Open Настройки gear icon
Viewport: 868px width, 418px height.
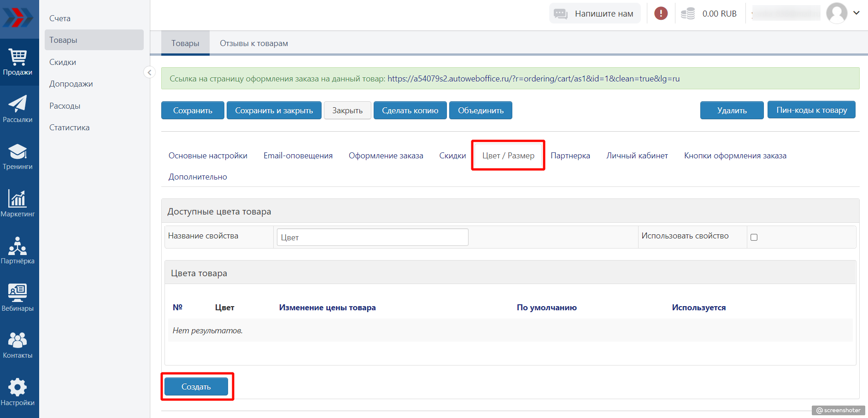(x=18, y=392)
